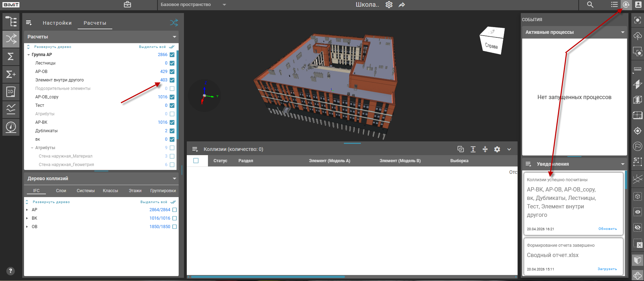This screenshot has width=644, height=281.
Task: Enable the Подозрительные элементы checkbox
Action: (x=172, y=88)
